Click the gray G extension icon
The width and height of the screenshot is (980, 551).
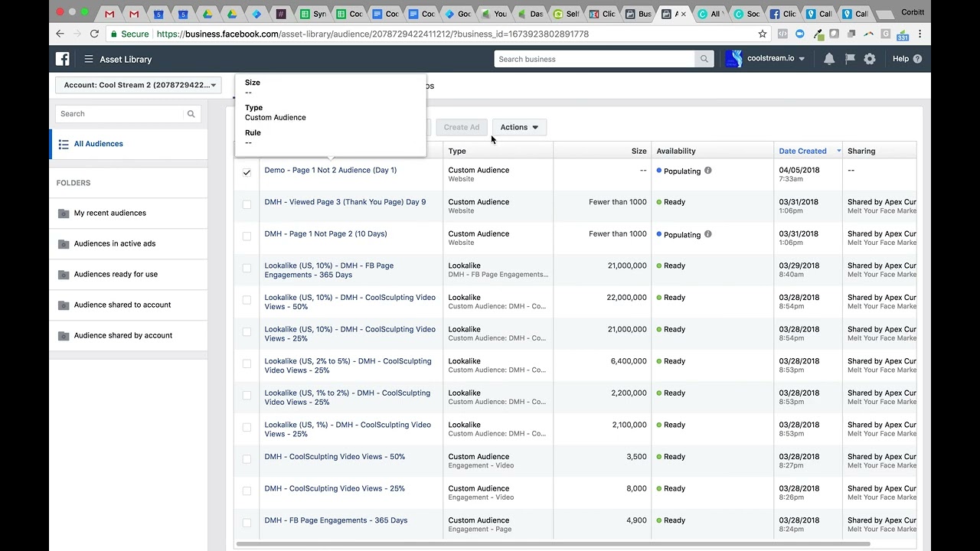point(886,34)
